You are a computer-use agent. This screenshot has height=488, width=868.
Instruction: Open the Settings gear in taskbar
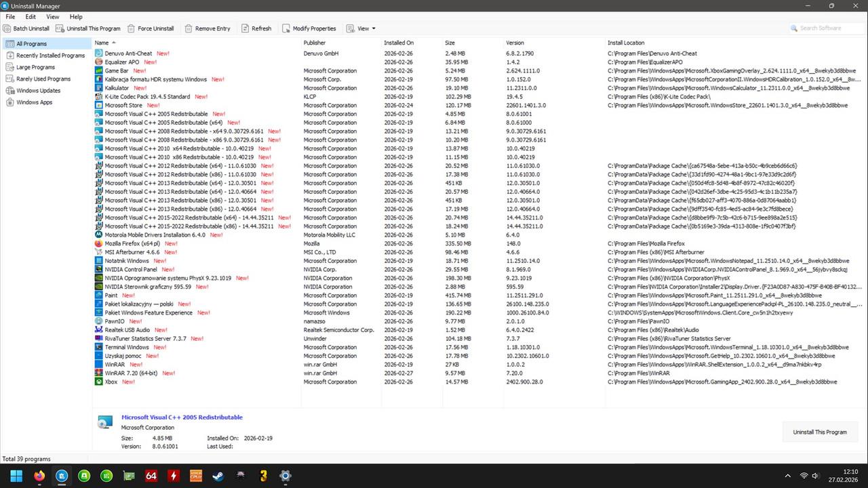(285, 476)
